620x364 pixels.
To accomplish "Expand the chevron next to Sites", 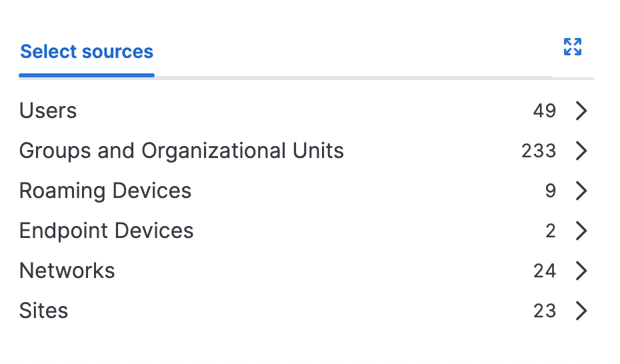I will pos(581,310).
